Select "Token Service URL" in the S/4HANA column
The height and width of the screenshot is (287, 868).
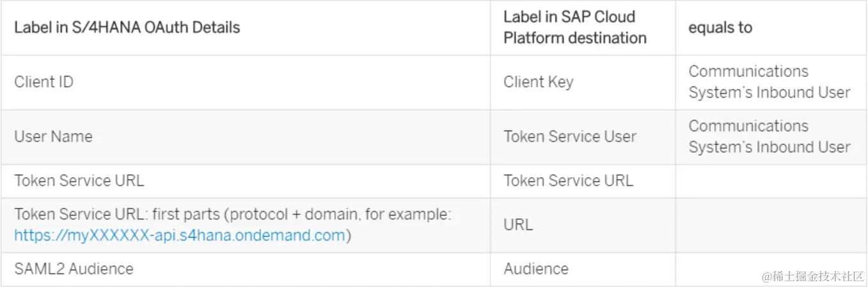click(79, 181)
